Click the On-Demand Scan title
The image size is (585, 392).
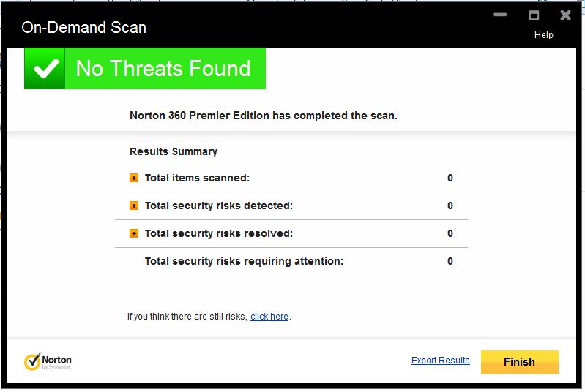coord(83,28)
